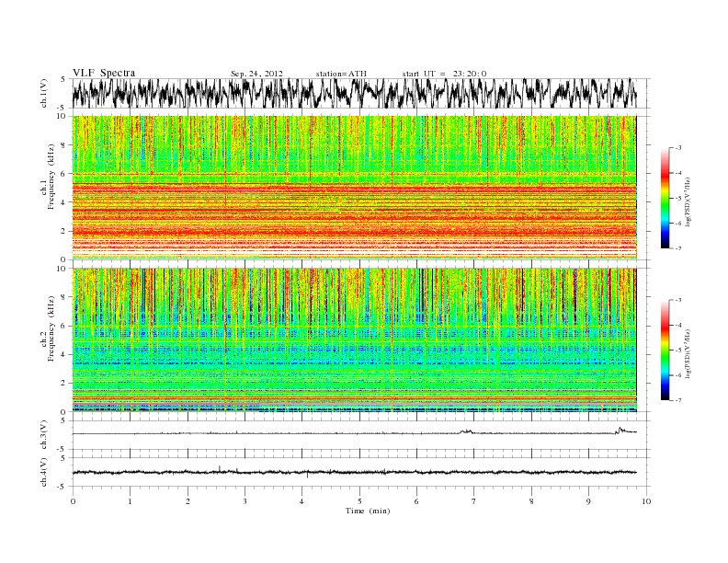The width and height of the screenshot is (728, 563).
Task: Click the time axis tick label "5"
Action: (x=359, y=501)
